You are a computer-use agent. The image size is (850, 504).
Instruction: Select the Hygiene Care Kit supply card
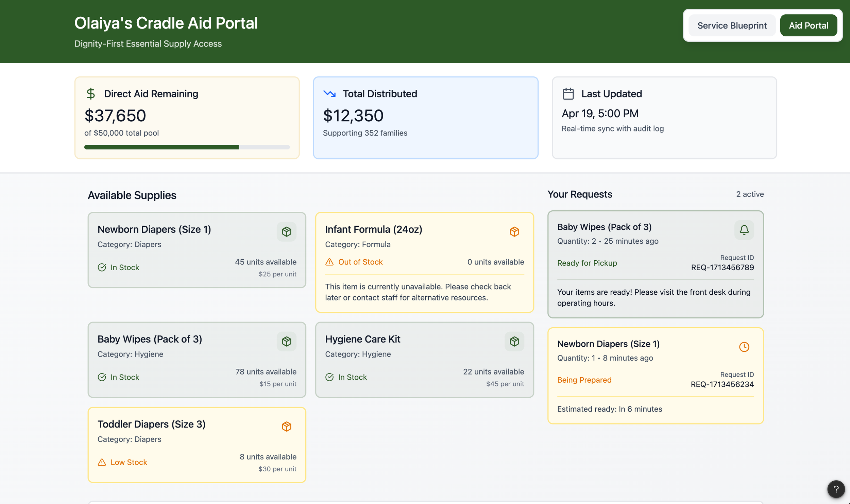click(424, 360)
